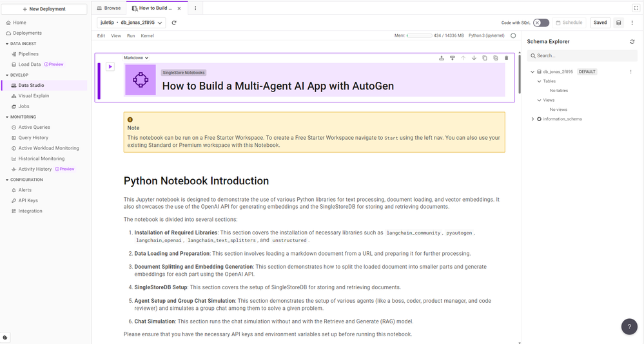Viewport: 644px width, 344px height.
Task: Copy cell icon in cell toolbar
Action: pos(485,58)
